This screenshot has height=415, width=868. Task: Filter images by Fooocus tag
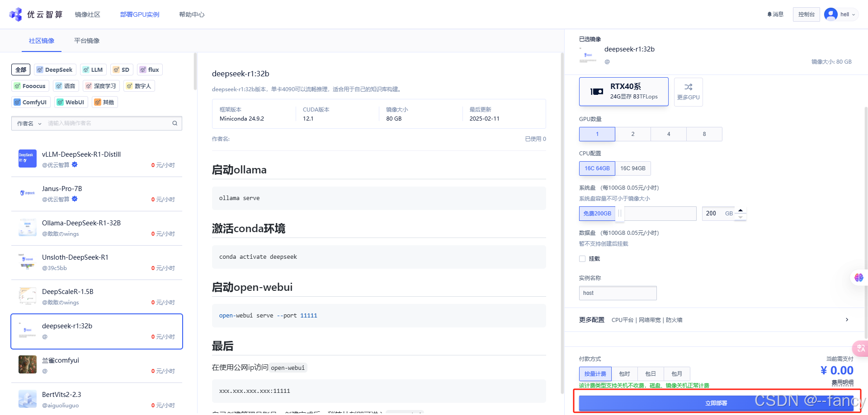point(30,86)
